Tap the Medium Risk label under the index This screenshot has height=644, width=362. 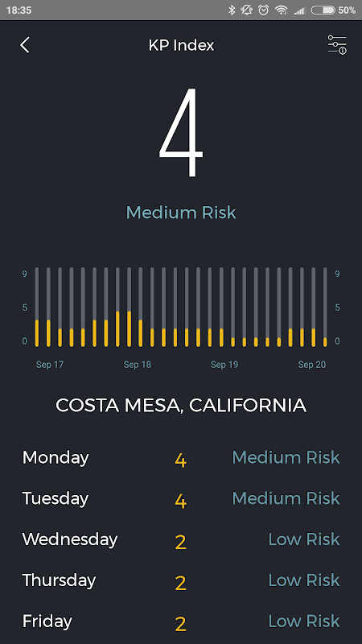tap(181, 213)
